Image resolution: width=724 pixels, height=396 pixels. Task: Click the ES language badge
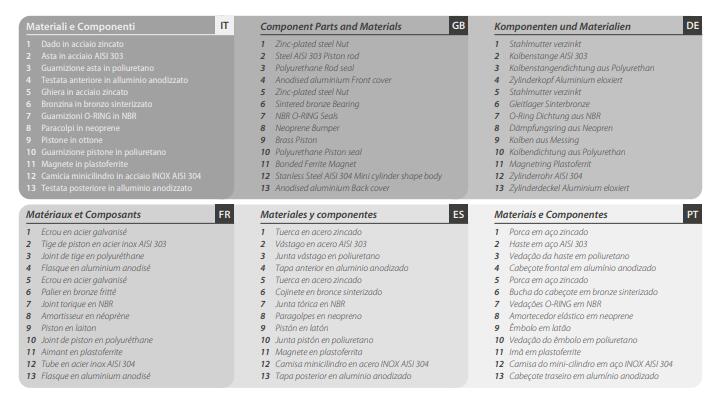point(459,214)
